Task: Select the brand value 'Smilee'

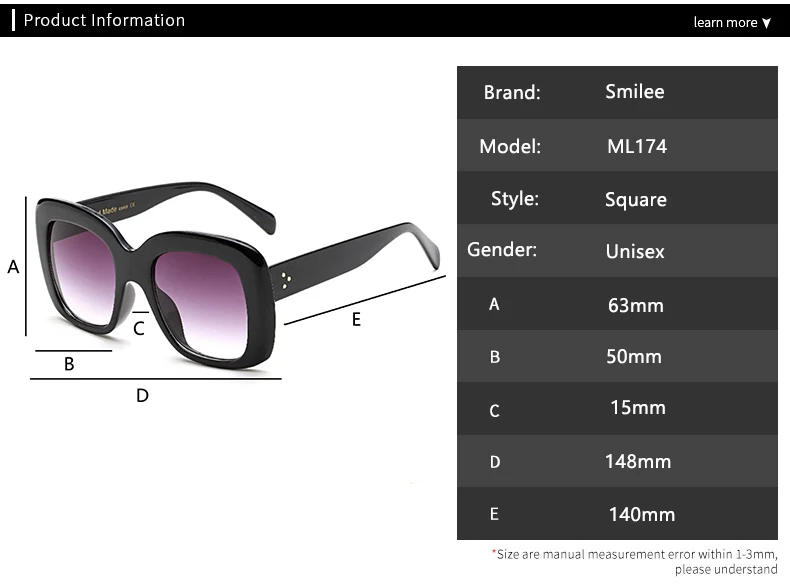Action: click(635, 92)
